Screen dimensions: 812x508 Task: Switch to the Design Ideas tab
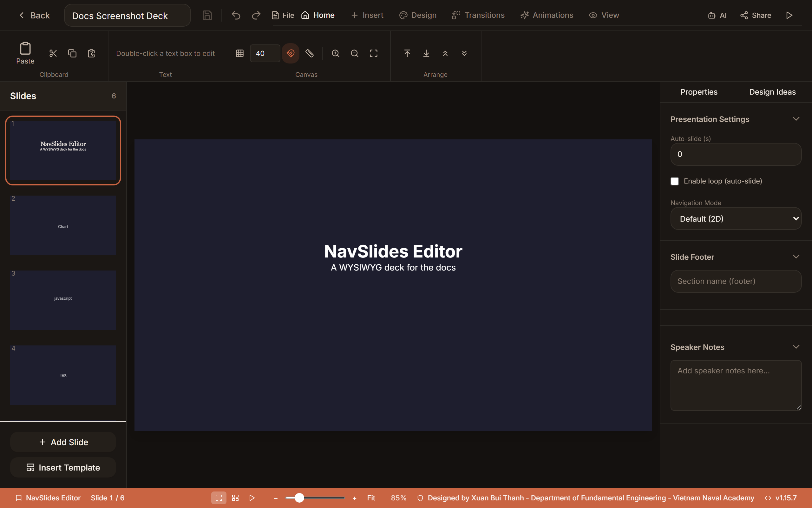[x=772, y=92]
